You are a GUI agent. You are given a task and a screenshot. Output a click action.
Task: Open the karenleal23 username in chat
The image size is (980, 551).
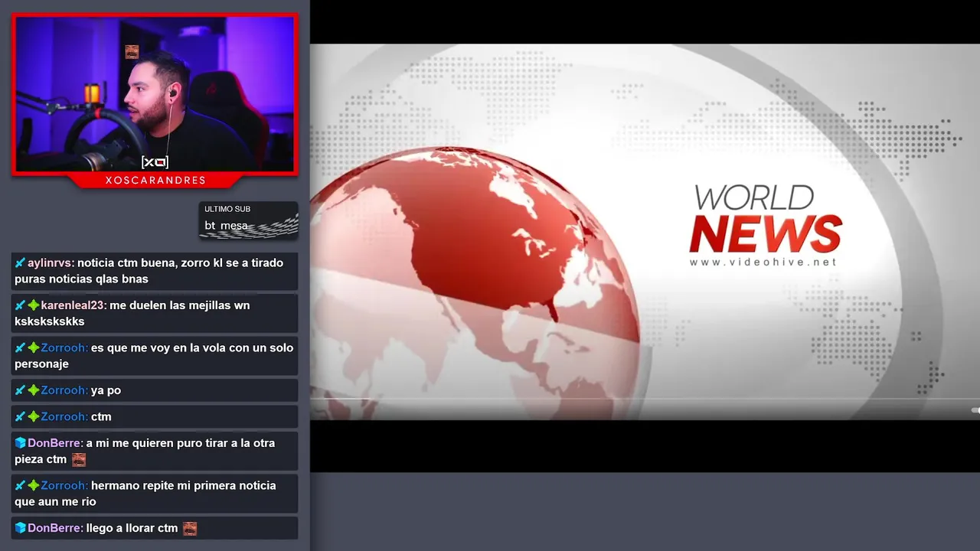(73, 305)
